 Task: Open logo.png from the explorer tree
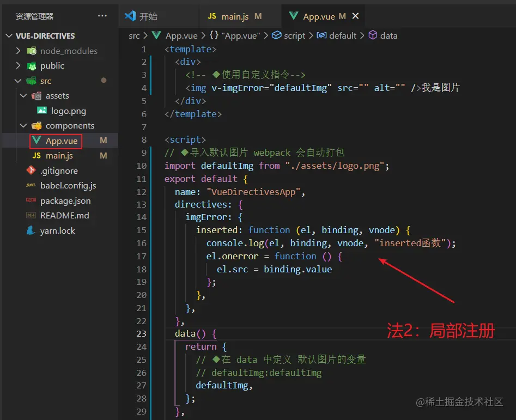click(69, 111)
